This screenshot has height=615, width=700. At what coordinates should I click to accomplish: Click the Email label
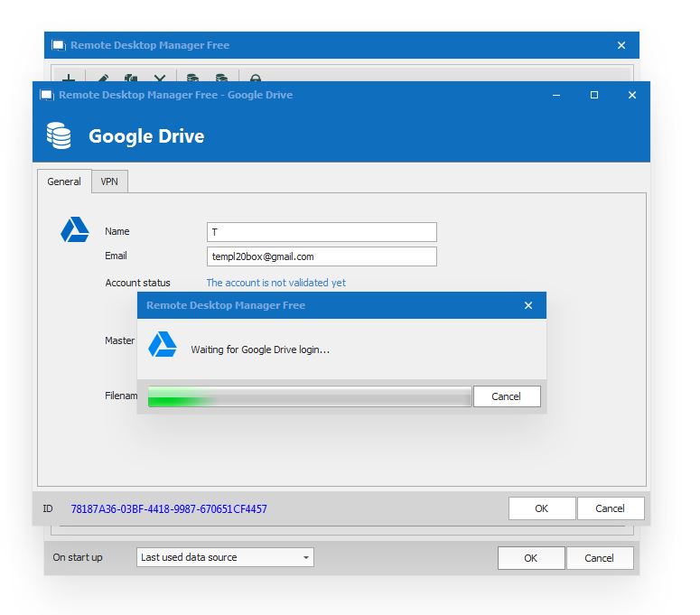coord(117,256)
